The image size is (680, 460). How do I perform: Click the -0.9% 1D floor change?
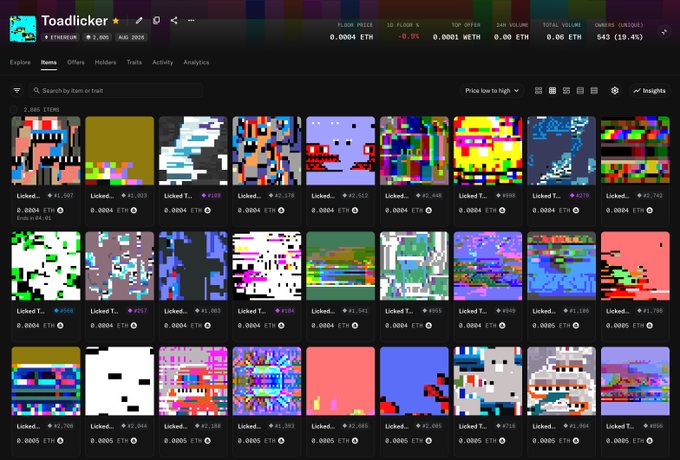click(409, 36)
